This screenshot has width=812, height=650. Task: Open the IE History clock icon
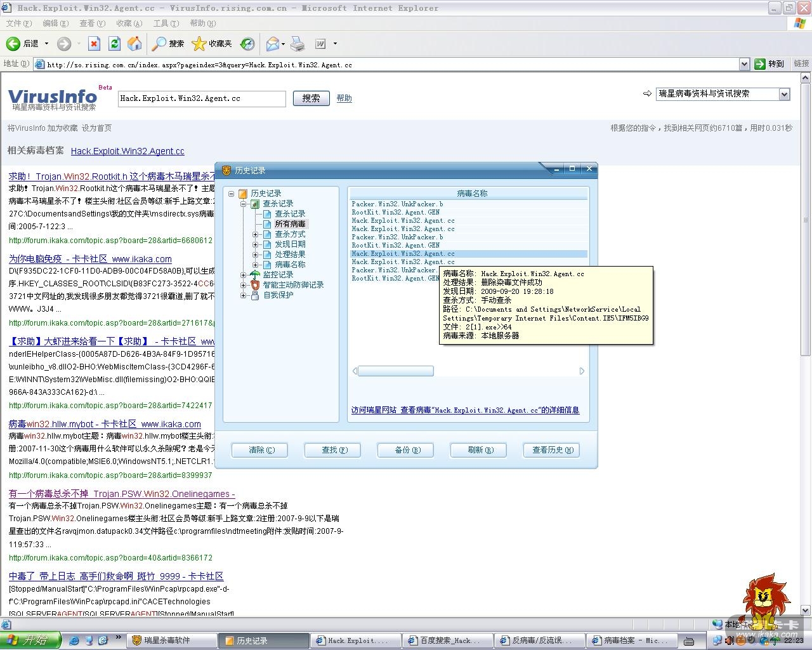(247, 44)
